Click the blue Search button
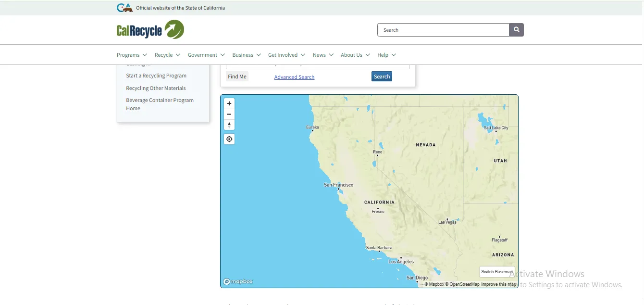 pos(382,76)
